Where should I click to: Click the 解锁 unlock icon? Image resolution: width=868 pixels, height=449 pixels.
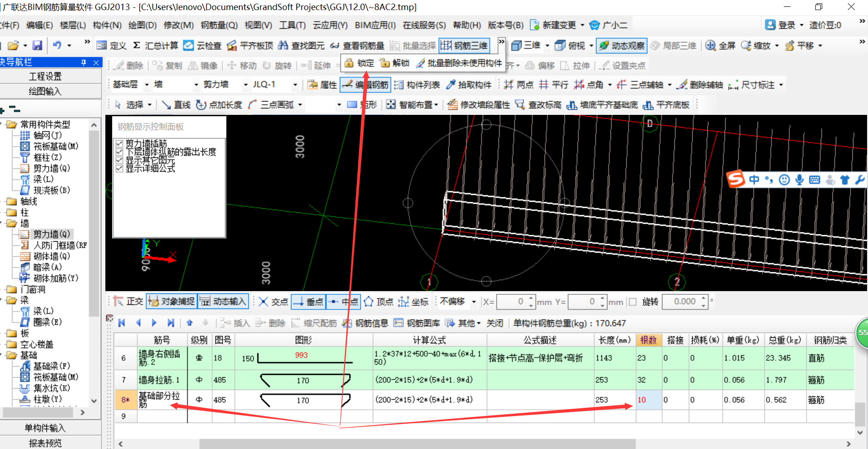384,63
